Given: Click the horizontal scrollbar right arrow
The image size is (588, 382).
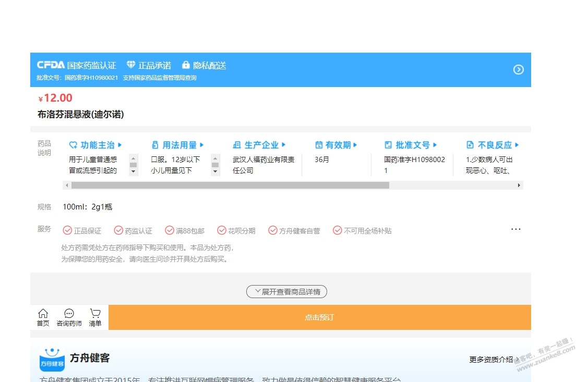Looking at the screenshot, I should click(519, 185).
